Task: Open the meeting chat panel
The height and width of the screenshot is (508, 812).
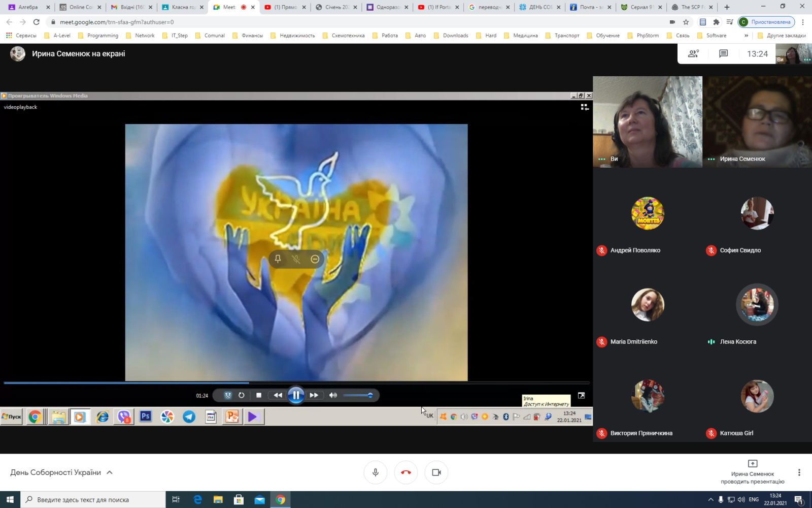Action: pos(723,54)
